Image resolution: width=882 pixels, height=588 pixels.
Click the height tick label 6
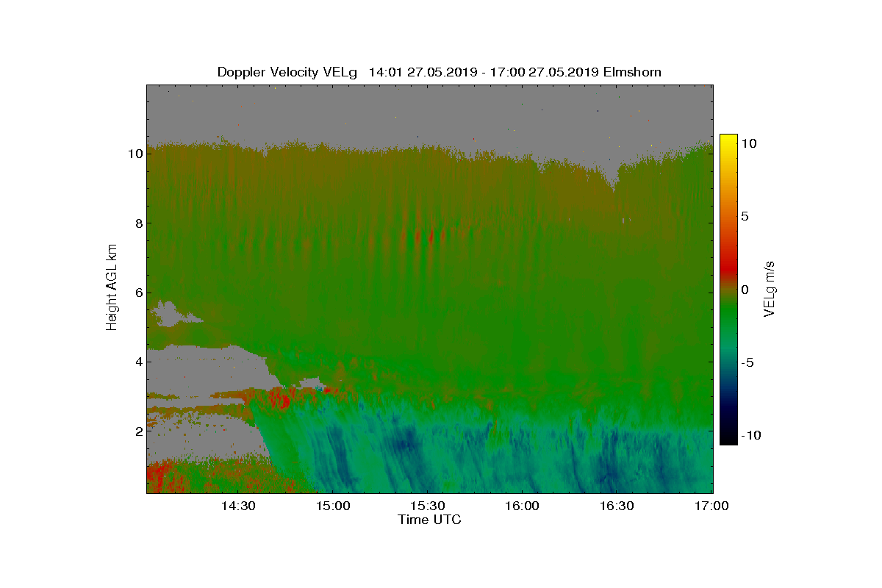(x=137, y=292)
